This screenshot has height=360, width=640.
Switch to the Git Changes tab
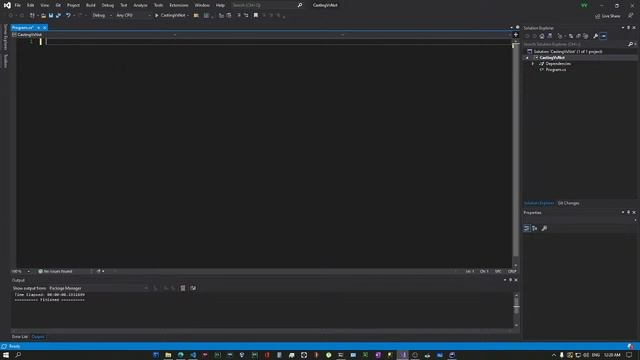click(x=568, y=203)
